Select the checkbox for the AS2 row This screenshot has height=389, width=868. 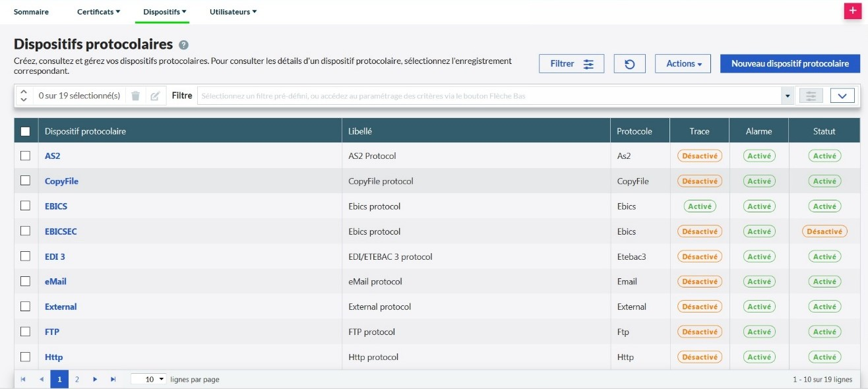[26, 156]
